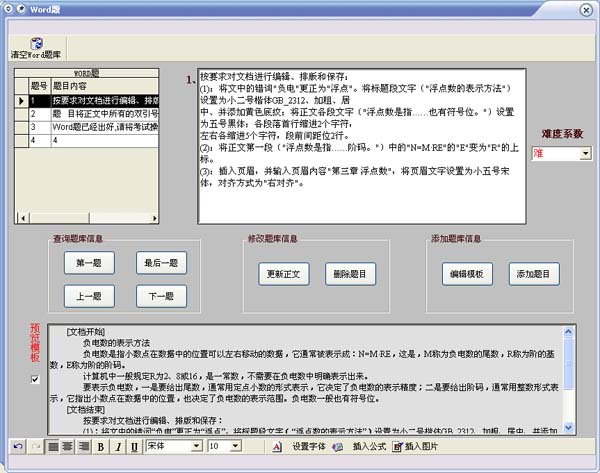
Task: Toggle italic text formatting
Action: 118,446
